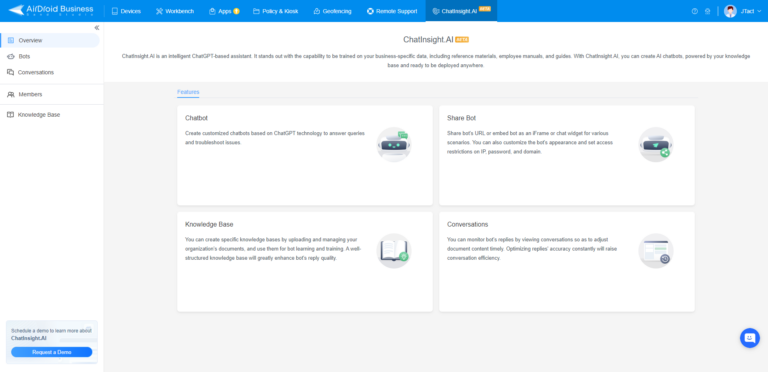Click the Knowledge Base book sidebar icon
This screenshot has height=372, width=768.
(10, 115)
